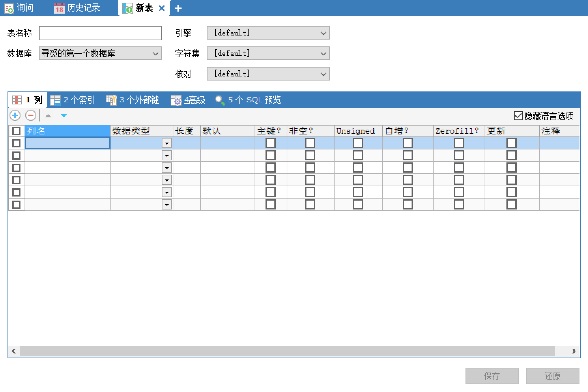Screen dimensions: 588x392
Task: Select the 1 列 columns tab
Action: [28, 100]
